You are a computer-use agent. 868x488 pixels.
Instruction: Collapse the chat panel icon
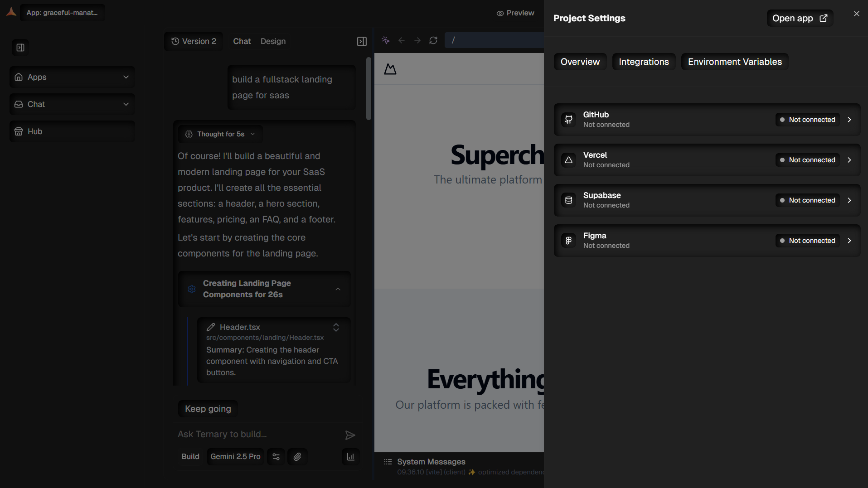click(362, 42)
